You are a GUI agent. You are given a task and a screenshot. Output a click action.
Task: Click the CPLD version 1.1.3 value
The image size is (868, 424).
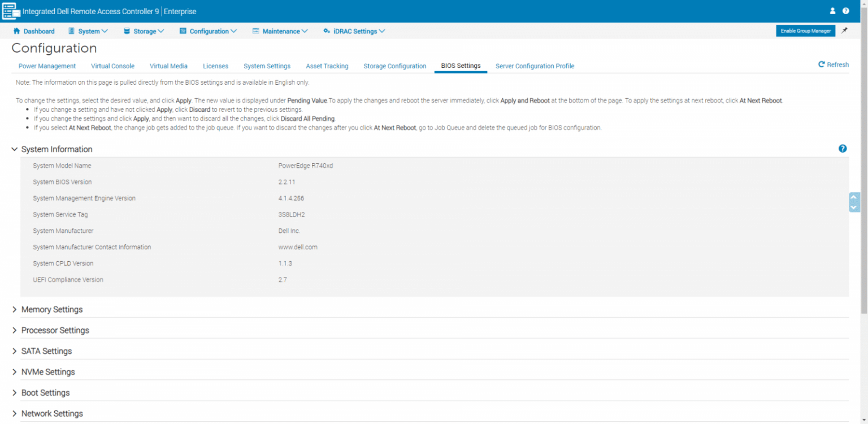tap(285, 263)
